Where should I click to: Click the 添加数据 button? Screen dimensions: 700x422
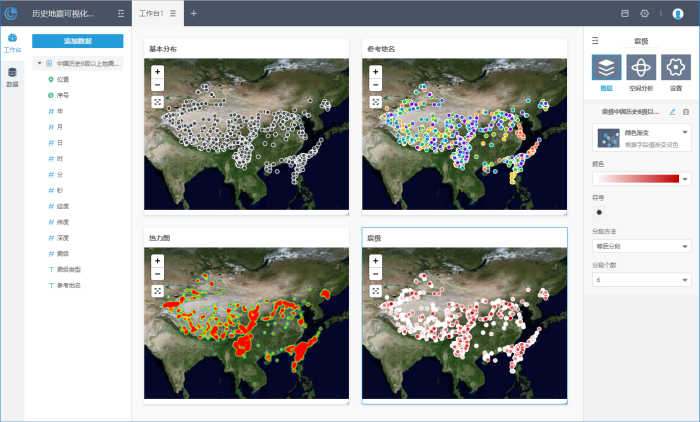[78, 41]
